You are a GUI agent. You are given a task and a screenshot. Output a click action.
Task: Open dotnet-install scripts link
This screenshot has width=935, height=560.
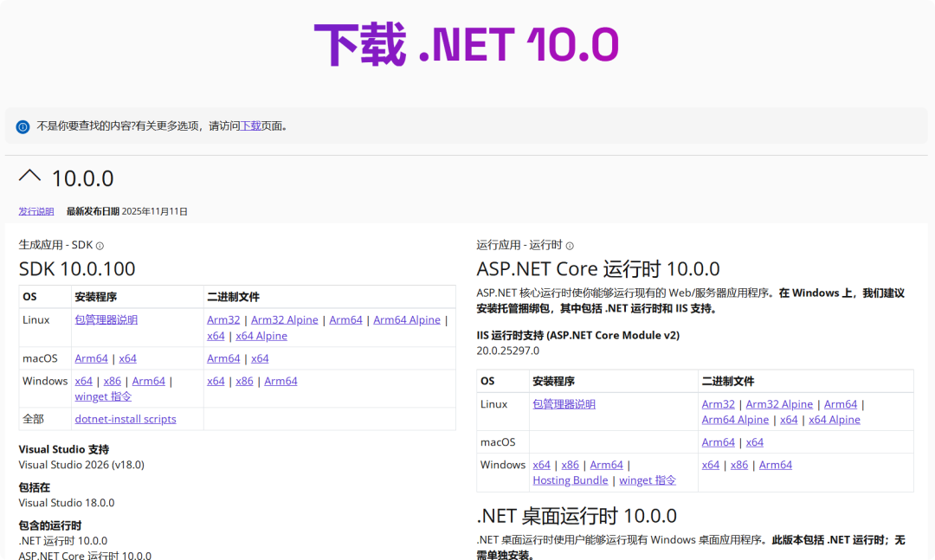click(x=126, y=419)
